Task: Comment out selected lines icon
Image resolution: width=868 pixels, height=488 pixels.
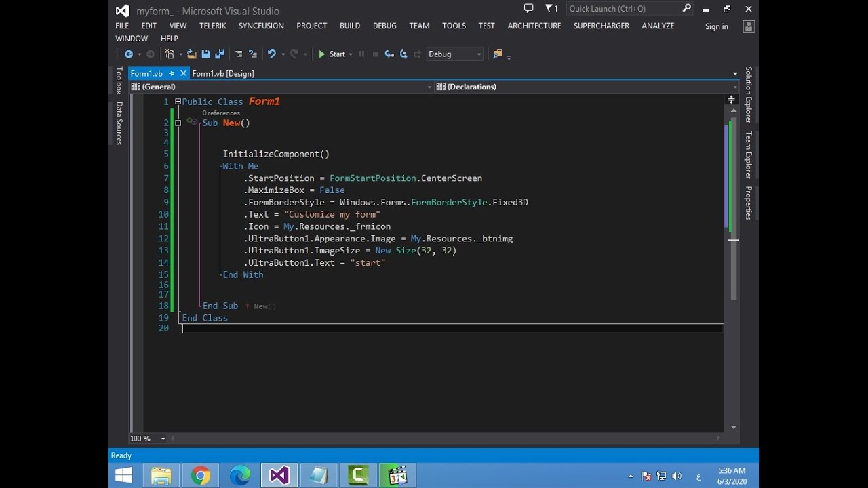Action: point(239,54)
